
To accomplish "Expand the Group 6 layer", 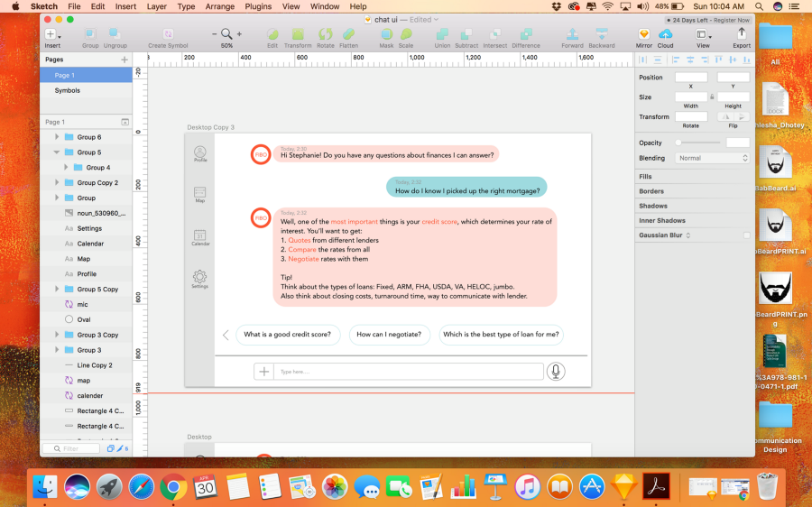I will [x=57, y=137].
